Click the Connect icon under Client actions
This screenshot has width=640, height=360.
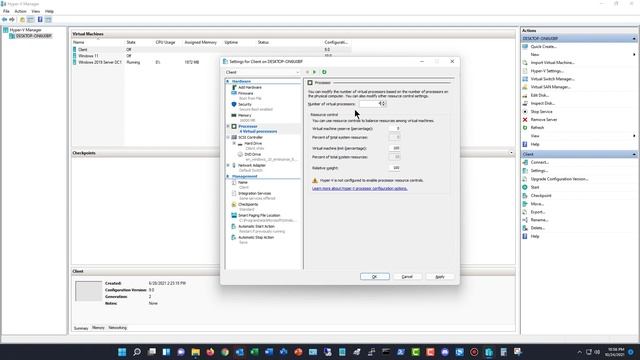[x=525, y=162]
